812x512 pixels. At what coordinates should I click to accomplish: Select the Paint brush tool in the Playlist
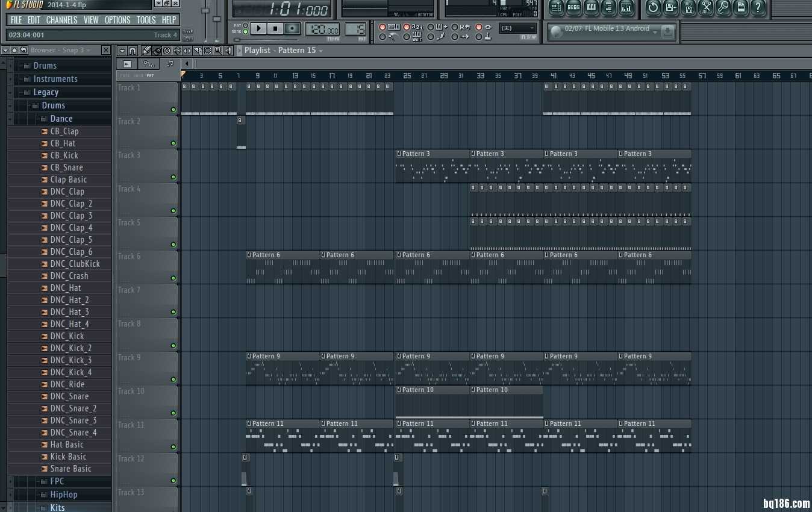pyautogui.click(x=157, y=50)
